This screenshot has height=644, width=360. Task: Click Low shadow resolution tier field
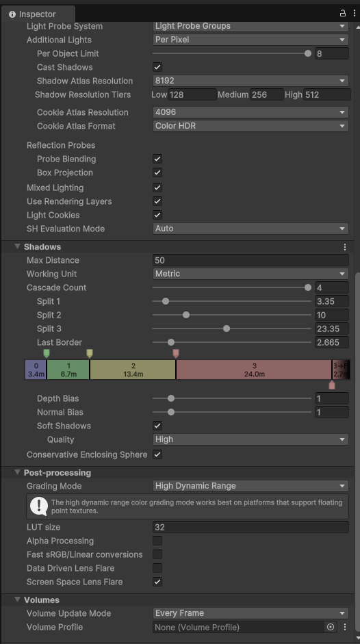pos(192,94)
